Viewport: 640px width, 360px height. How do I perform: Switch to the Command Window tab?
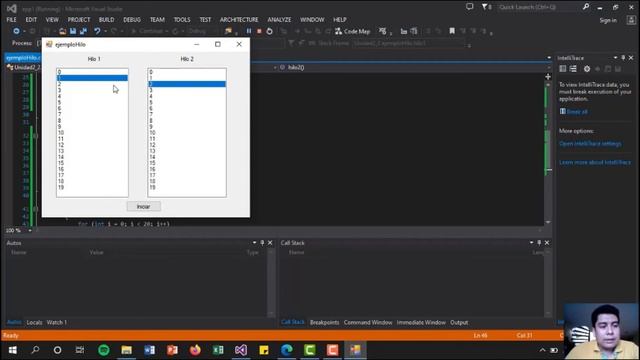(368, 322)
